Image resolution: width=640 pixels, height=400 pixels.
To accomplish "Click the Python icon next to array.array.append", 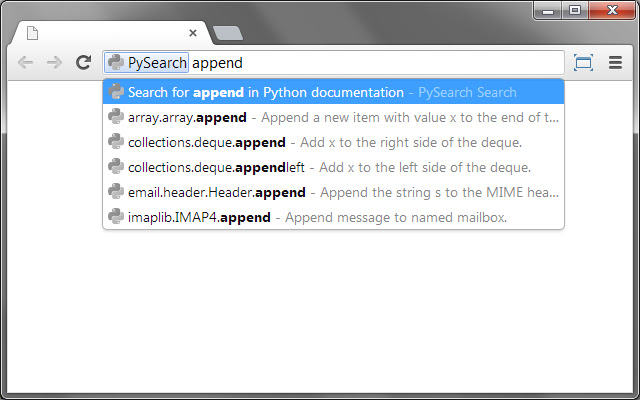I will (116, 117).
